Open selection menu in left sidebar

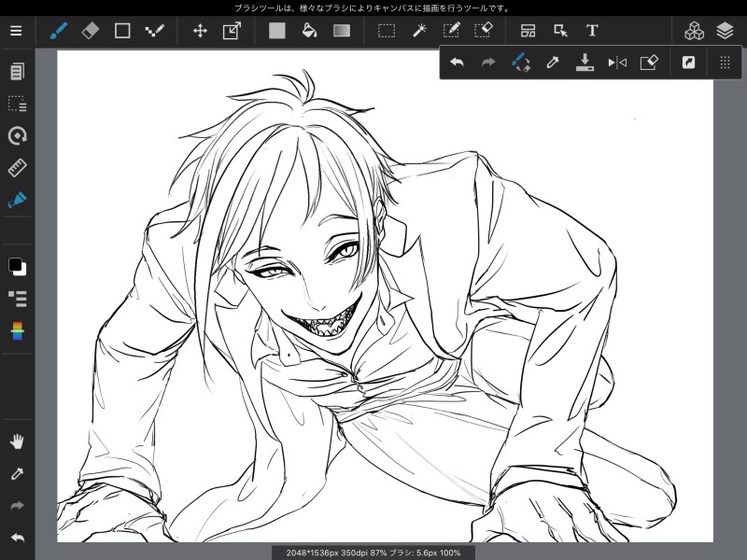(17, 104)
